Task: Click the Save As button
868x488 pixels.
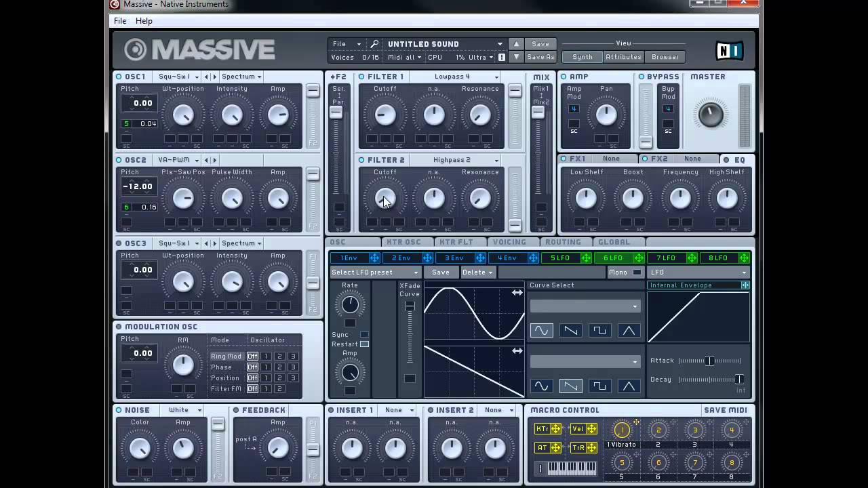Action: 540,58
